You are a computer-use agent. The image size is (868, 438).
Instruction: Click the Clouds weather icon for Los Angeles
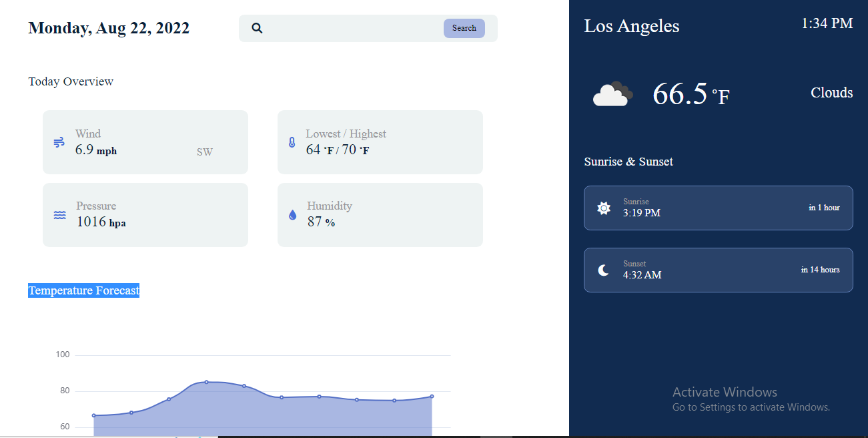click(x=612, y=93)
